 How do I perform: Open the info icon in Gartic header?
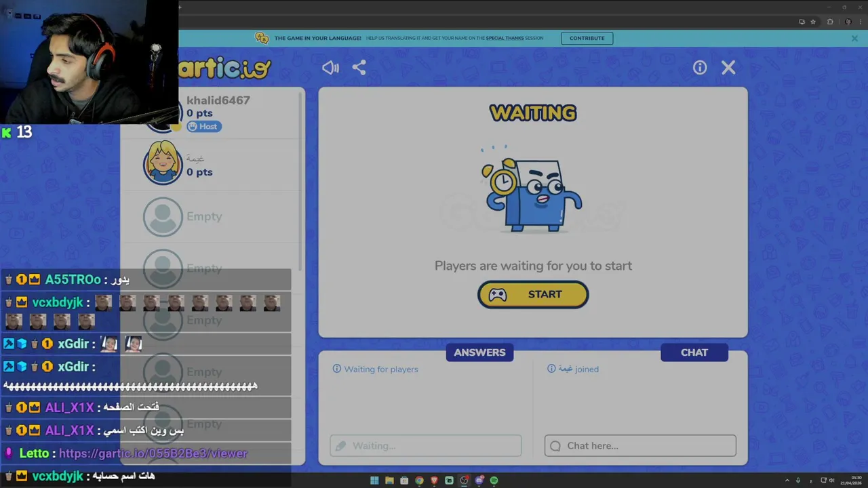(x=700, y=67)
